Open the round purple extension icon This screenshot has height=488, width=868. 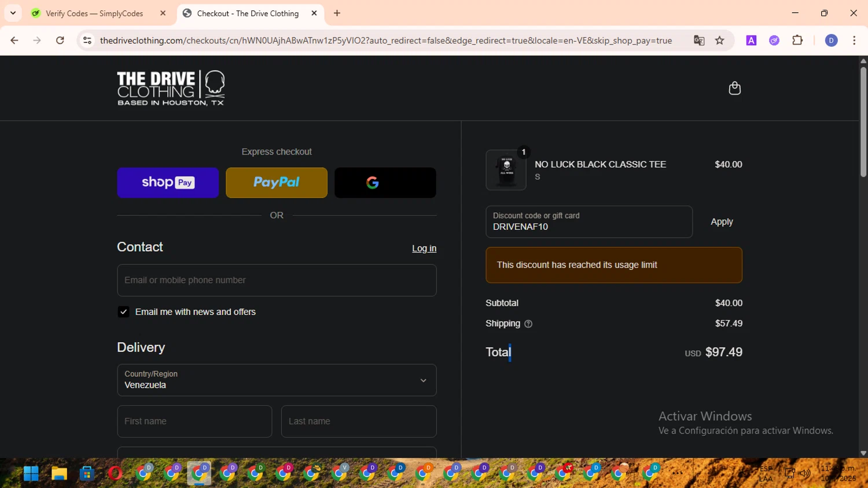(x=774, y=41)
